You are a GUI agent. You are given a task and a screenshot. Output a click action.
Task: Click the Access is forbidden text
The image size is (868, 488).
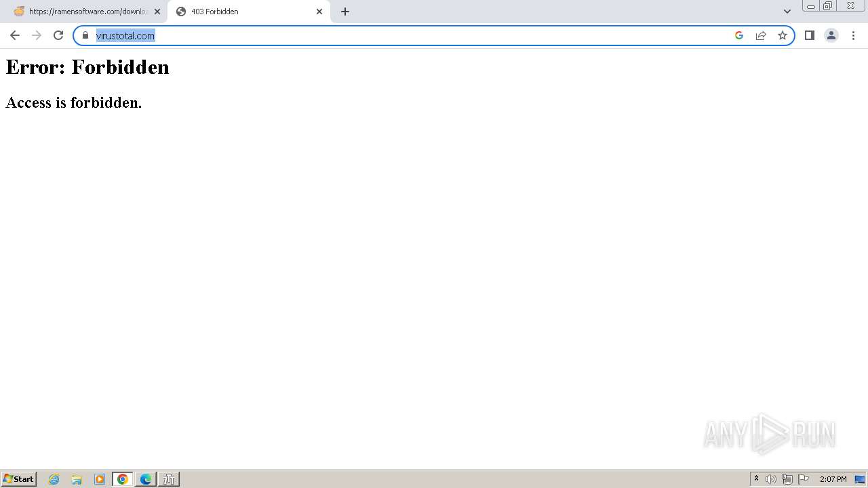coord(74,102)
